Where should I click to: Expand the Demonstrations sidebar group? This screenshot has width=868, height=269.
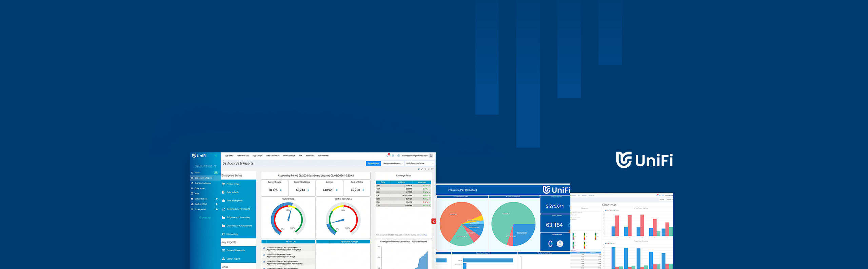217,199
